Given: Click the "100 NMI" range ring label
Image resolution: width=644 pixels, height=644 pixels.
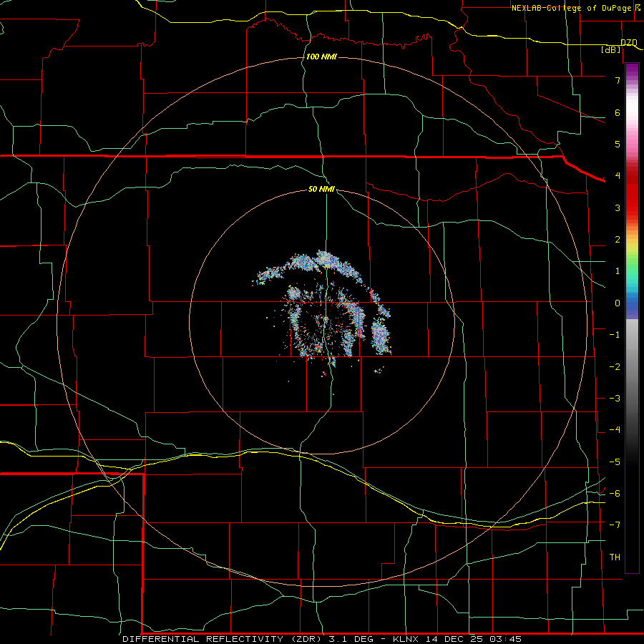Looking at the screenshot, I should click(321, 57).
